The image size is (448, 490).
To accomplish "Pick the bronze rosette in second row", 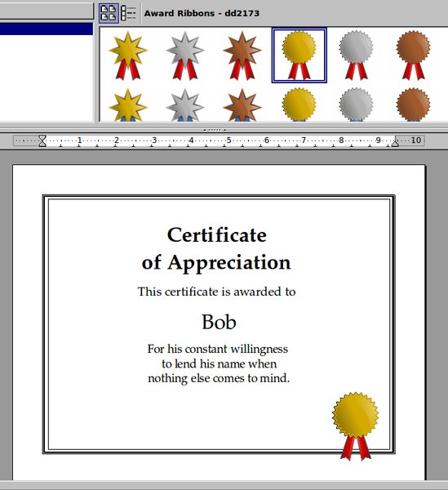I will point(414,105).
